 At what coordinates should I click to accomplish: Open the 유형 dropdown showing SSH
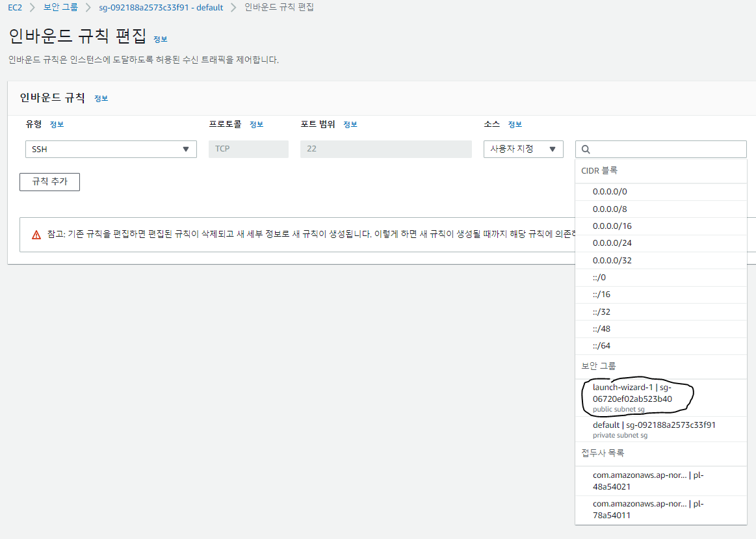[x=110, y=149]
